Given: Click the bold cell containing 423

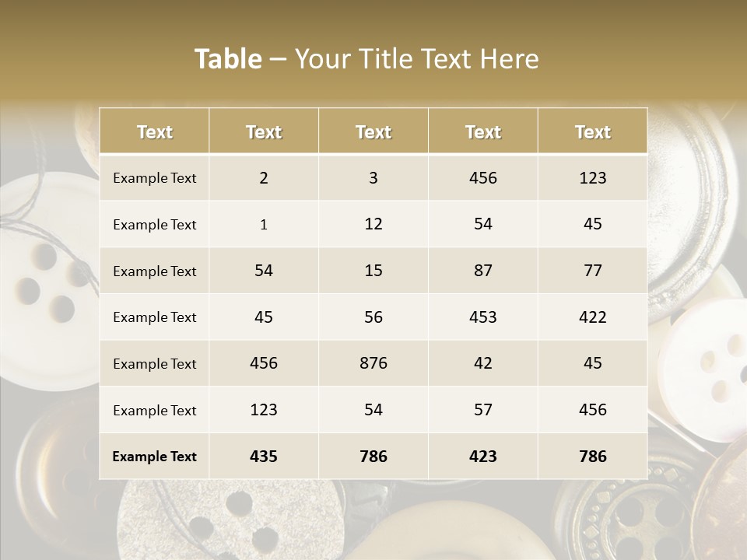Looking at the screenshot, I should coord(483,457).
